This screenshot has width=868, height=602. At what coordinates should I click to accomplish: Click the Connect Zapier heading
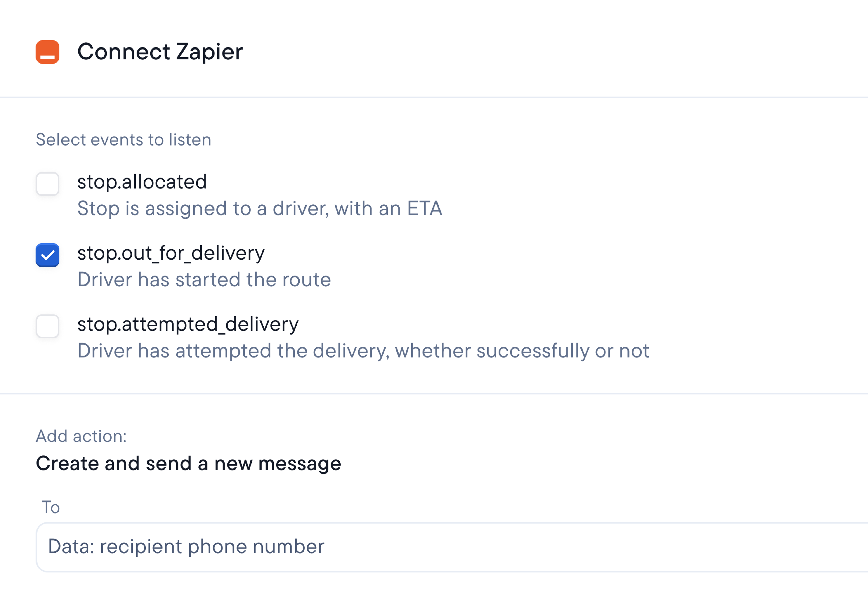pos(160,52)
